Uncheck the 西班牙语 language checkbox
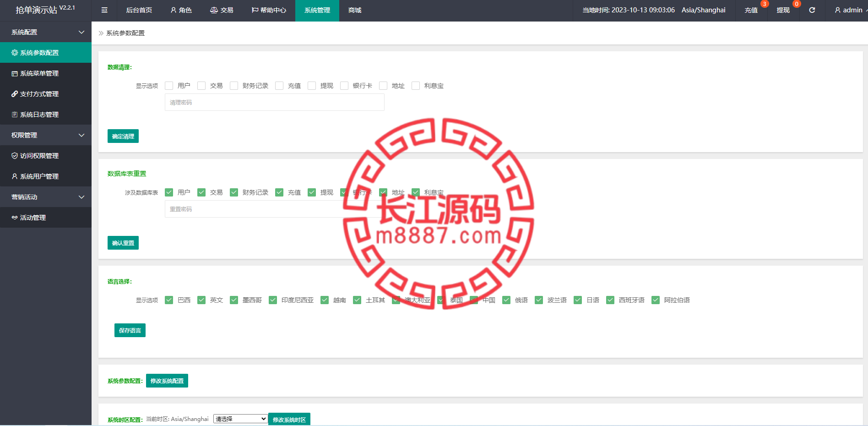Image resolution: width=868 pixels, height=426 pixels. point(610,300)
